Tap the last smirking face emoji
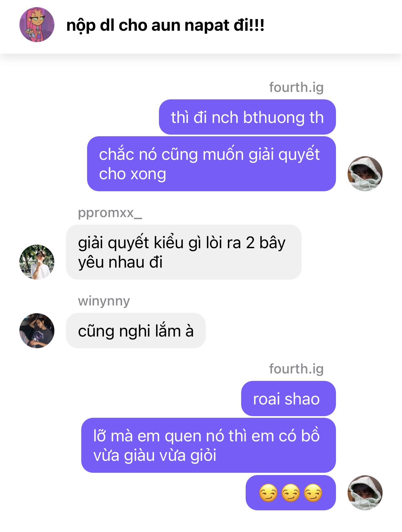 (313, 493)
